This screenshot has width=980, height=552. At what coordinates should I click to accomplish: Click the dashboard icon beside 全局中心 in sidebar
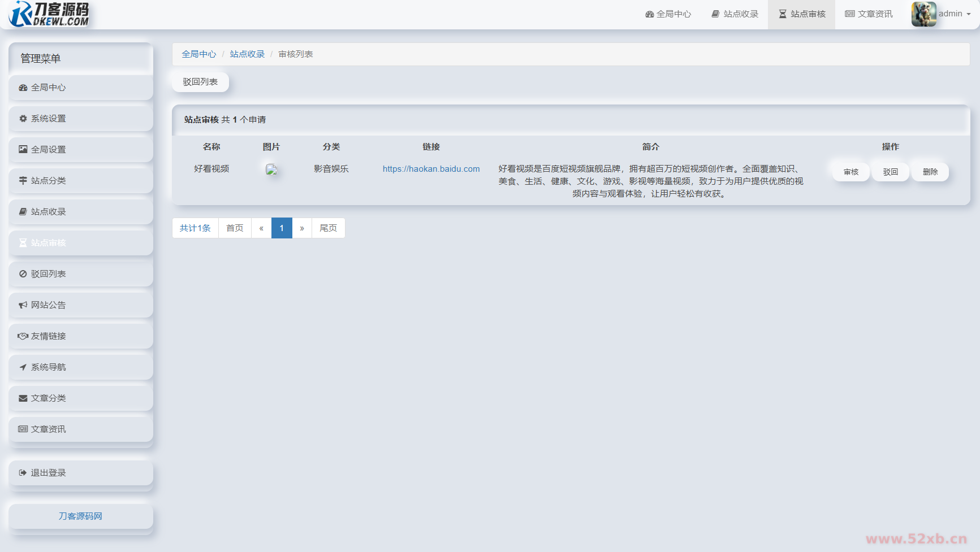[23, 88]
